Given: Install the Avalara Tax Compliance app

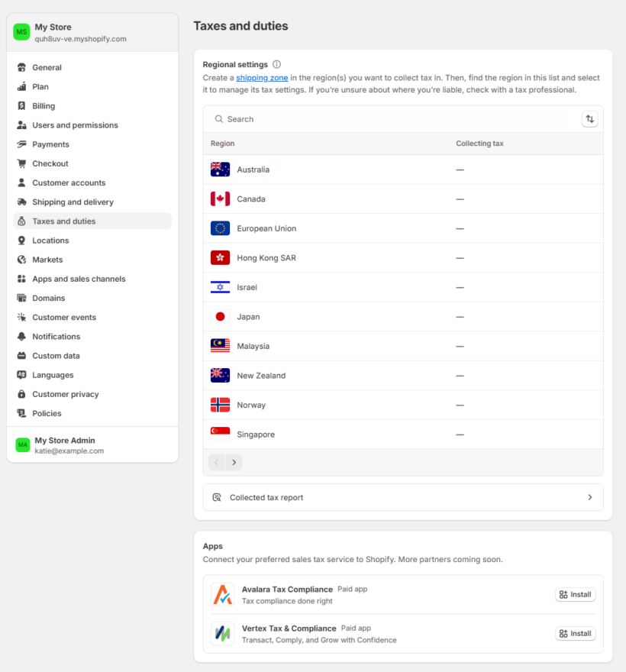Looking at the screenshot, I should pyautogui.click(x=575, y=595).
